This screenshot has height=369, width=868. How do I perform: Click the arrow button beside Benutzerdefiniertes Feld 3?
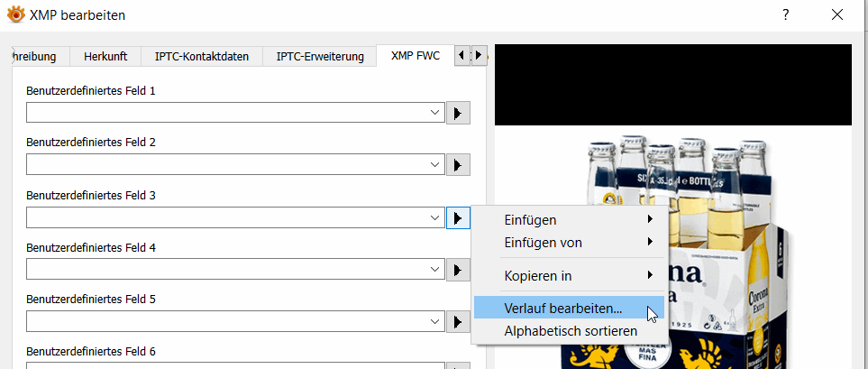(x=459, y=217)
